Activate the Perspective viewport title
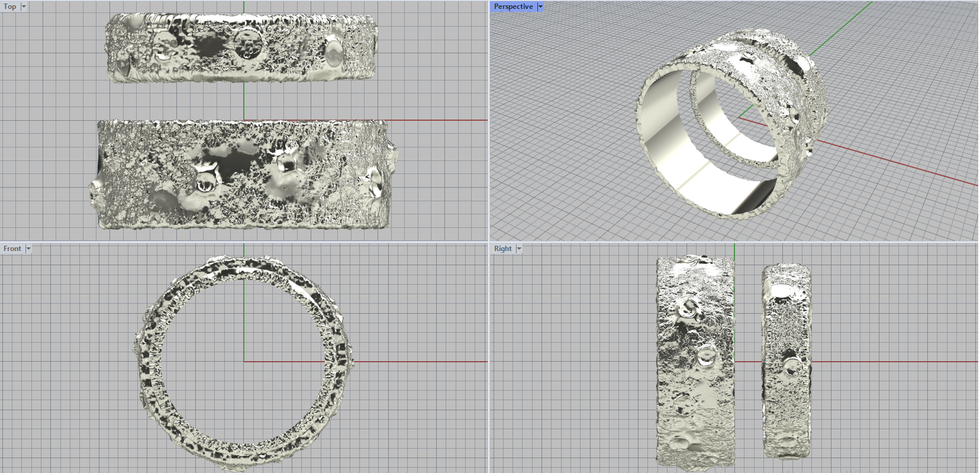Viewport: 980px width, 473px height. point(513,7)
